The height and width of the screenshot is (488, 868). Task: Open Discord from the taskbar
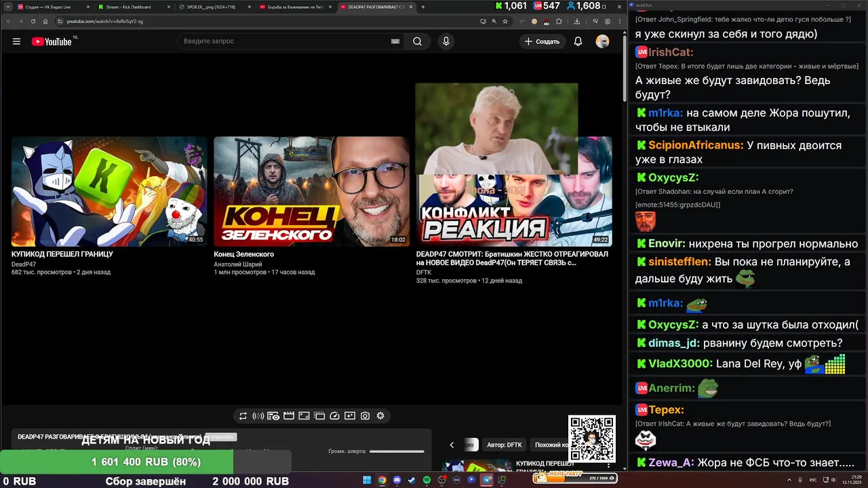[397, 480]
